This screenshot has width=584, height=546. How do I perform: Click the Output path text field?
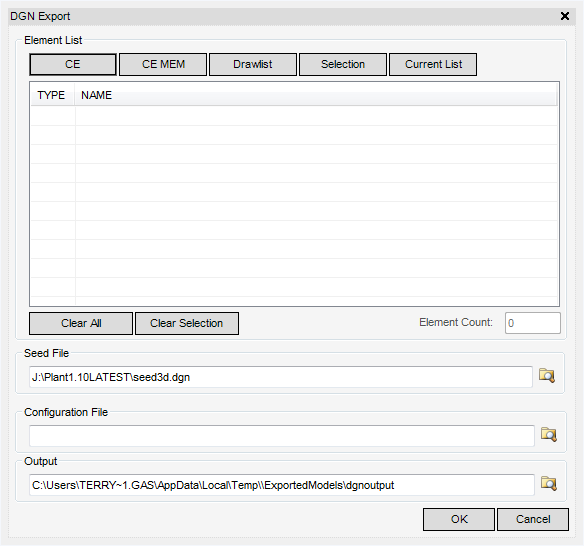point(282,485)
